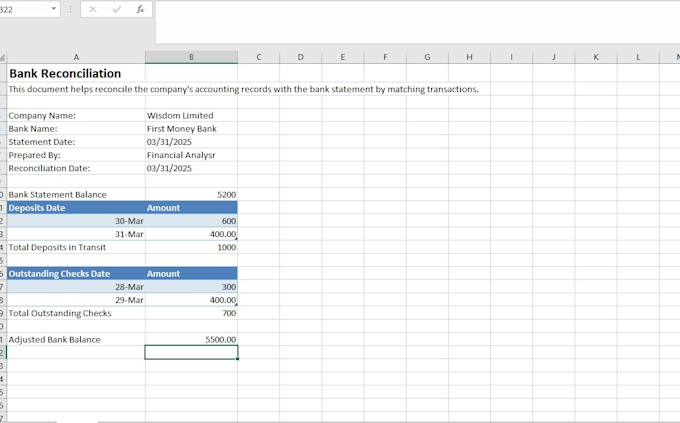Select the 'Bank Statement Balance' label cell
The width and height of the screenshot is (680, 423).
[76, 195]
